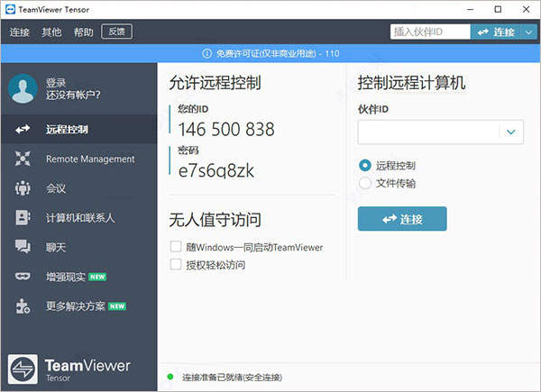Viewport: 541px width, 392px height.
Task: Click the top toolbar 连接 button
Action: 496,32
